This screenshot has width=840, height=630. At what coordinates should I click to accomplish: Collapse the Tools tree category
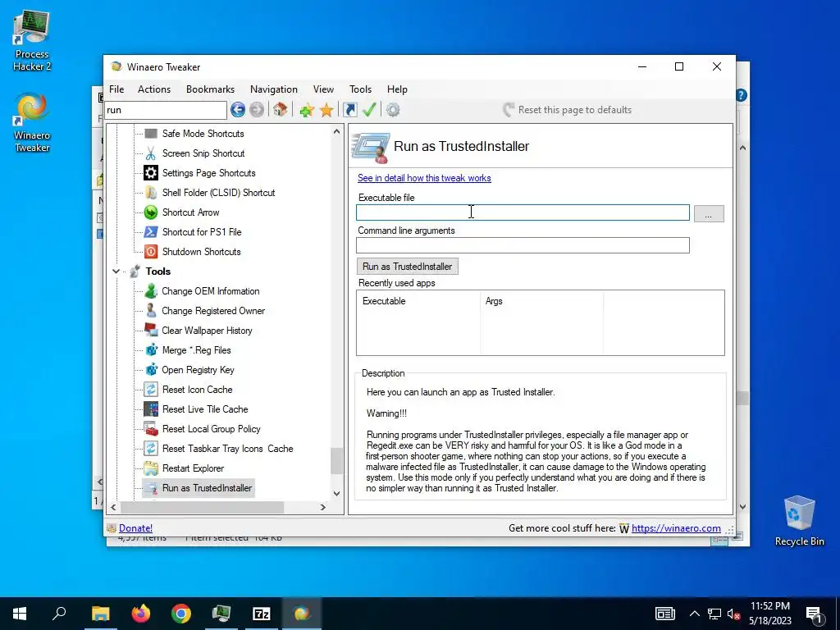[x=116, y=271]
